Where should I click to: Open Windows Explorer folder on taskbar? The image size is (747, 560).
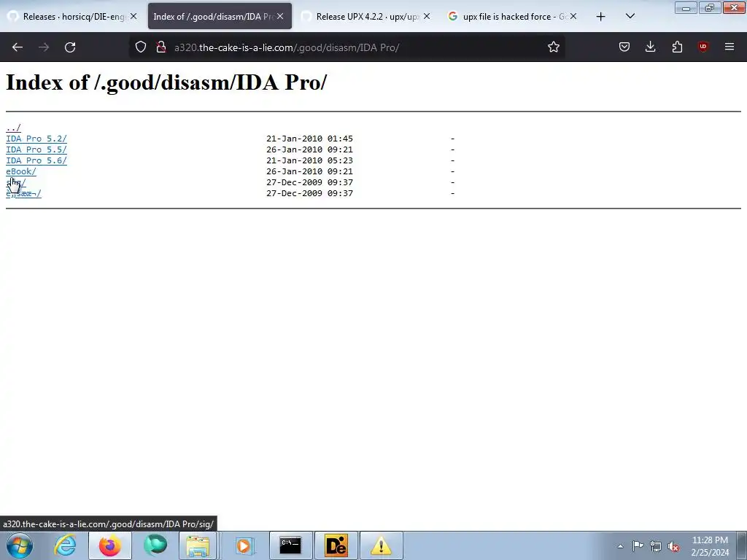(198, 545)
